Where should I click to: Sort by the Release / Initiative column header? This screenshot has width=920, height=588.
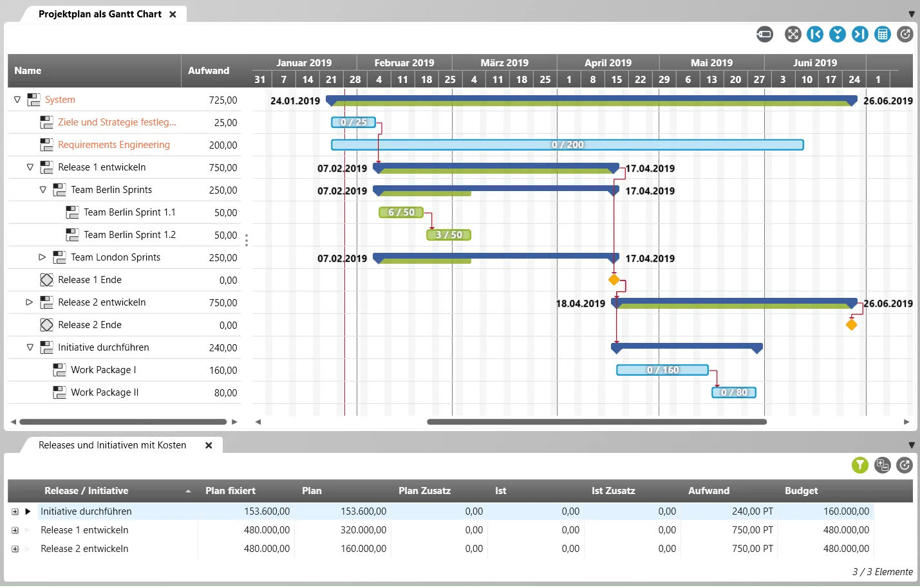click(86, 491)
